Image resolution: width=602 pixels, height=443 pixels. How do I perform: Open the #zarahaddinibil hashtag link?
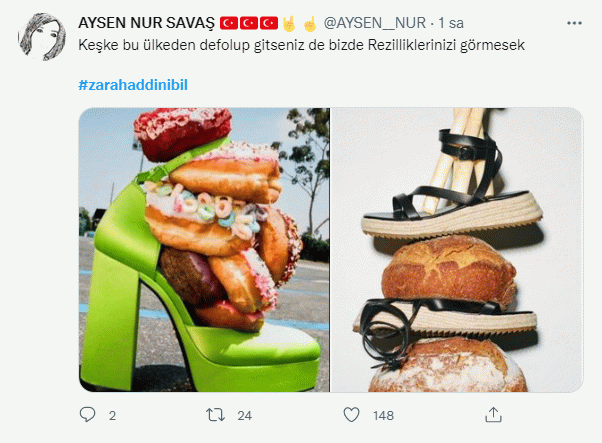click(x=133, y=85)
